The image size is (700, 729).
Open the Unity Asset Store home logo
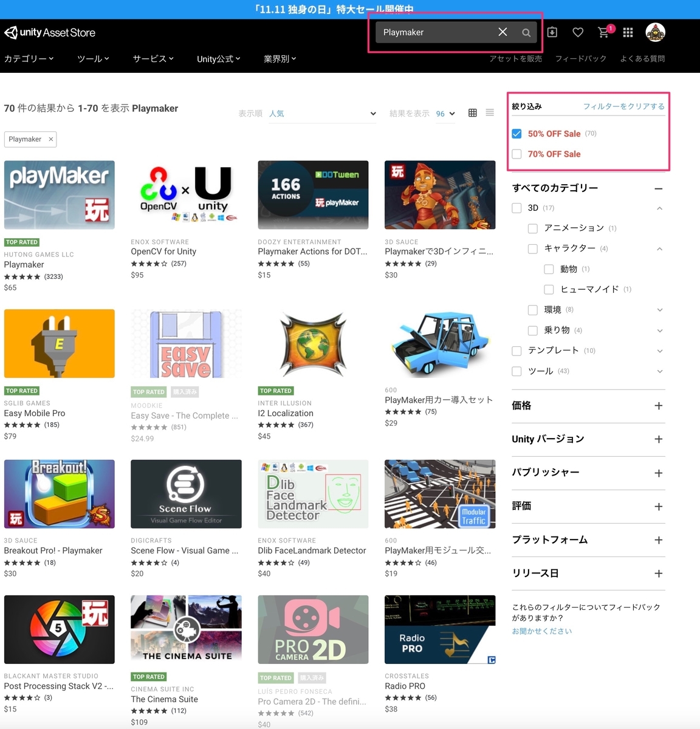[50, 32]
